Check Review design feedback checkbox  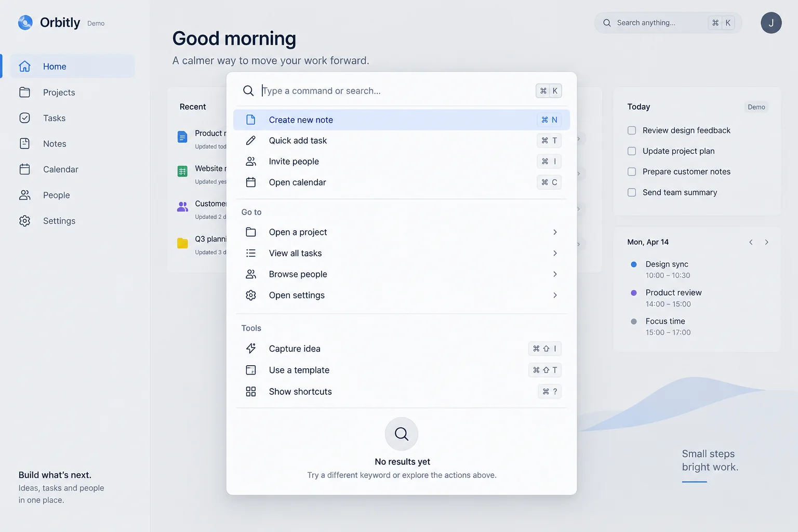632,130
